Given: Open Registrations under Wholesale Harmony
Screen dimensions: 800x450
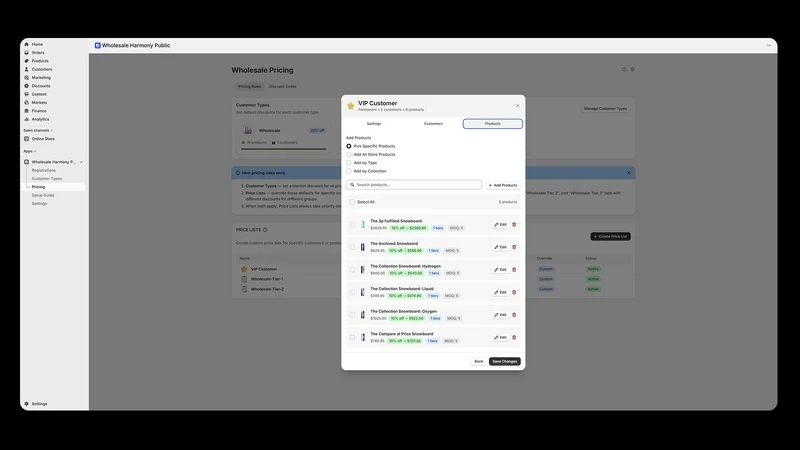Looking at the screenshot, I should click(44, 170).
